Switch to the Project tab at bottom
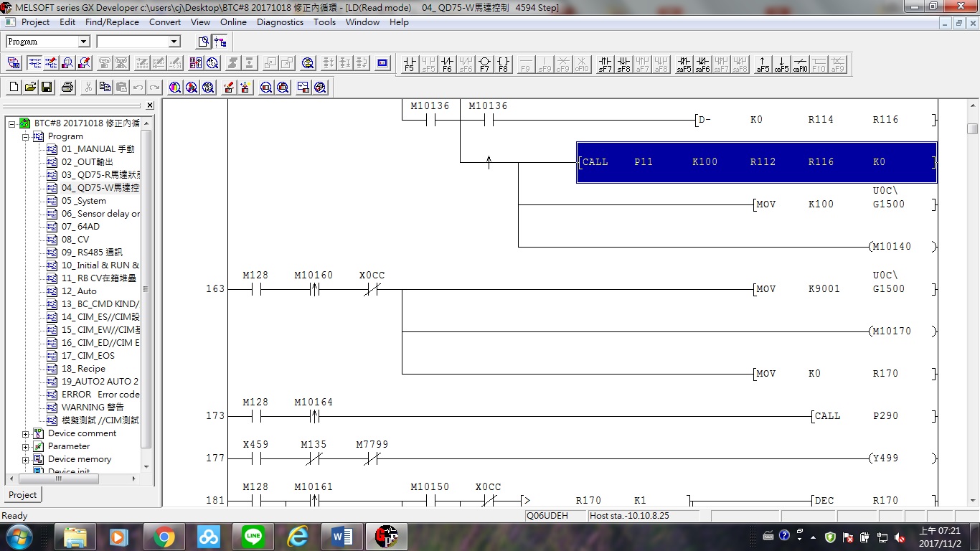 click(x=22, y=495)
